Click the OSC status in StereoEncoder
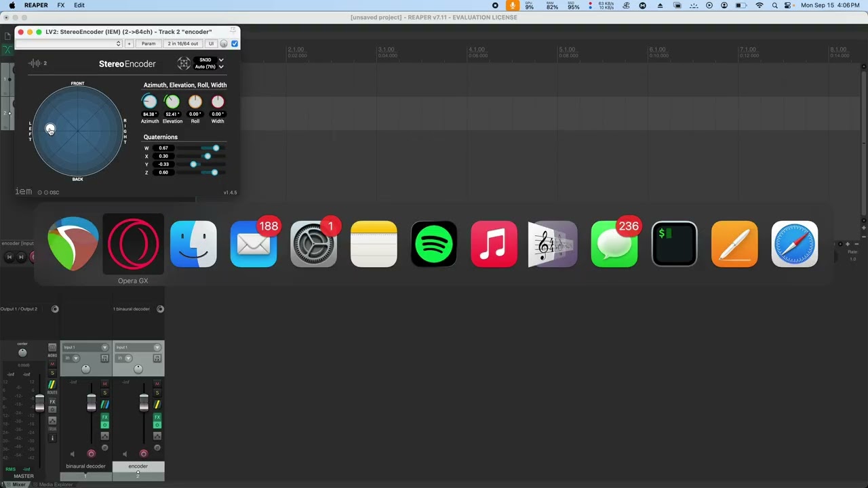Image resolution: width=868 pixels, height=488 pixels. 49,192
